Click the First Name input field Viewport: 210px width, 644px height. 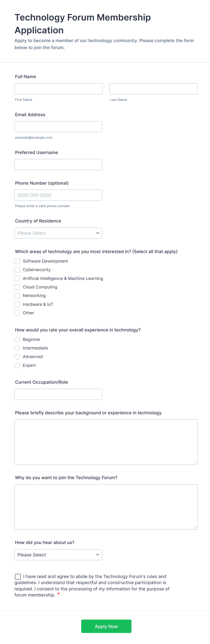point(58,89)
